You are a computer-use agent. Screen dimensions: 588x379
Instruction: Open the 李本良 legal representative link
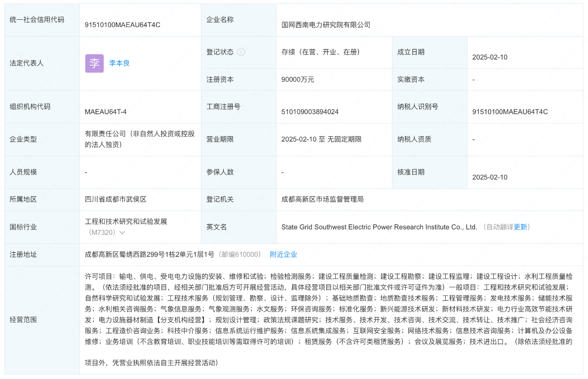(119, 63)
